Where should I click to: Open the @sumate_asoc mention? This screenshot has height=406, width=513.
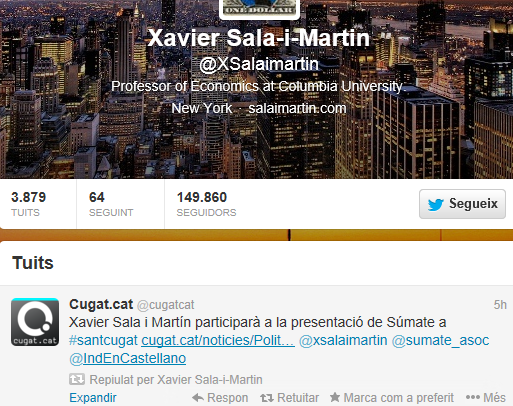click(x=440, y=340)
